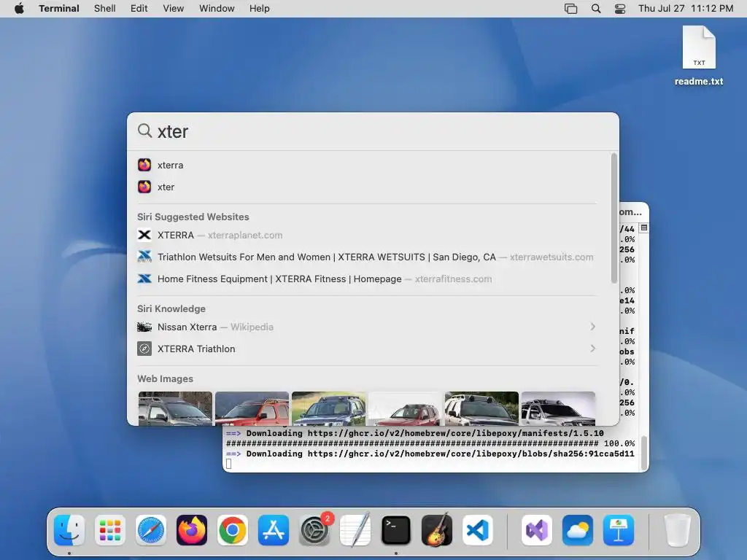This screenshot has height=560, width=747.
Task: Launch Keynote from the Dock
Action: tap(619, 530)
